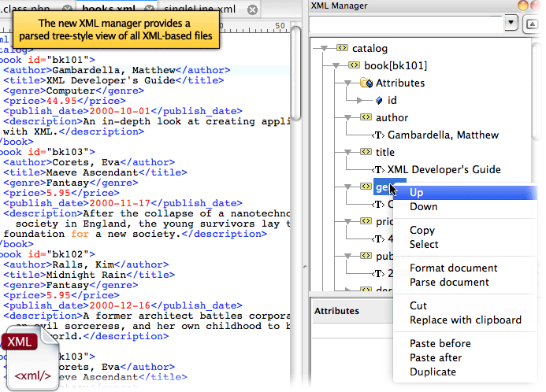Image resolution: width=546 pixels, height=392 pixels.
Task: Choose Paste before in the context menu
Action: [465, 344]
